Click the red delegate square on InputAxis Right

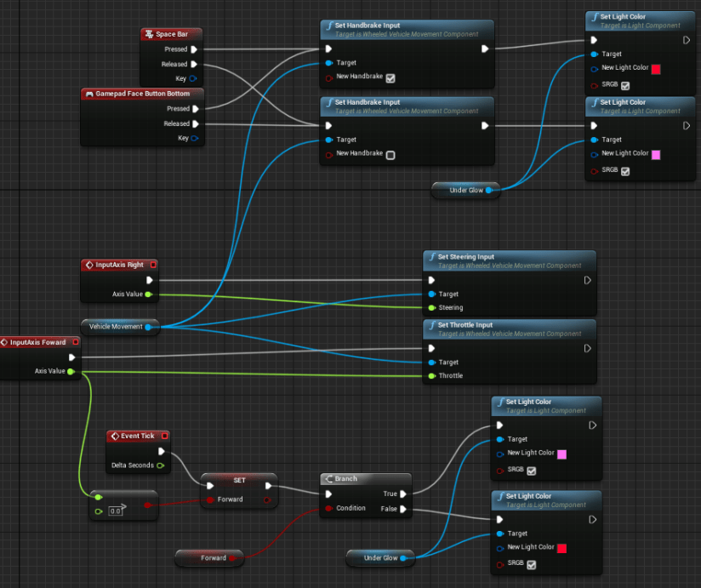click(152, 265)
